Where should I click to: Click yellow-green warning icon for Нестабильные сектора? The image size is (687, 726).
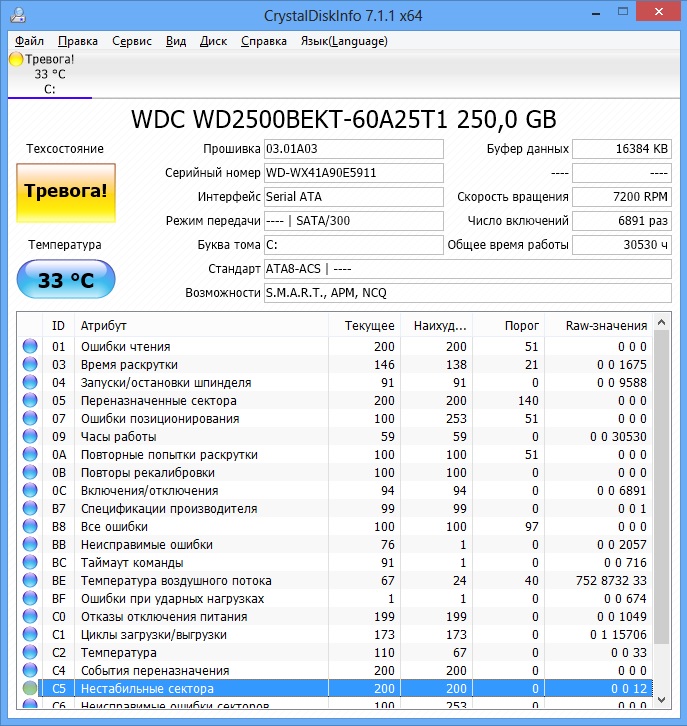click(x=30, y=688)
